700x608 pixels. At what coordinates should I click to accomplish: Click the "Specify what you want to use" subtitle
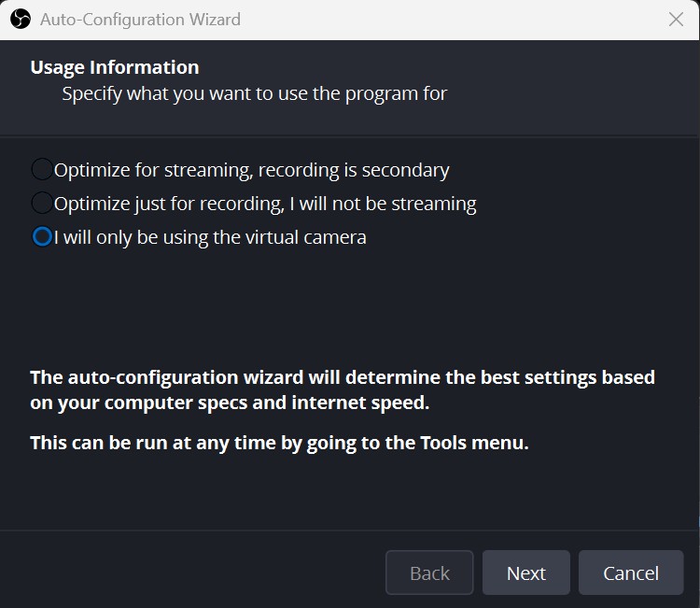pyautogui.click(x=254, y=93)
